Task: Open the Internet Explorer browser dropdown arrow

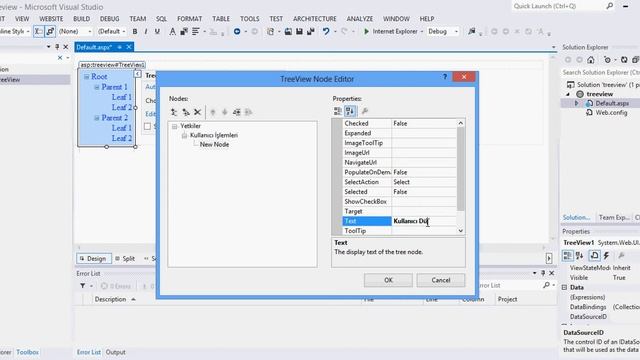Action: pos(422,31)
